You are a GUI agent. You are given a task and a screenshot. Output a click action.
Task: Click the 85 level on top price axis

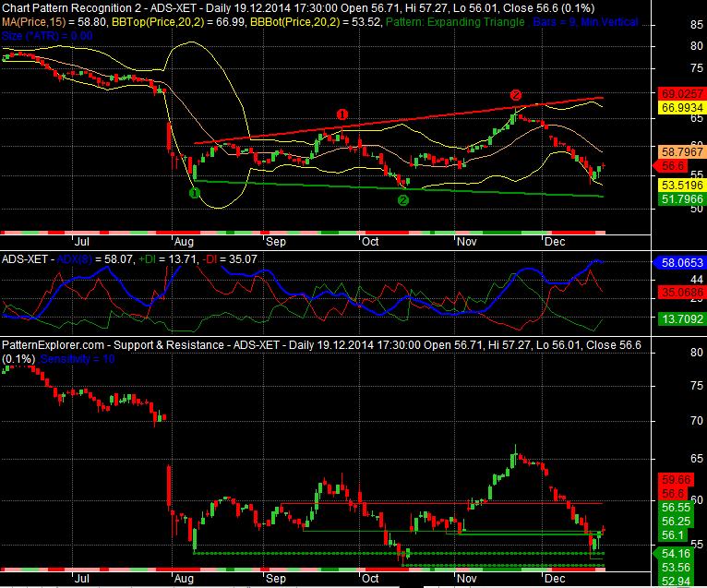tap(697, 25)
